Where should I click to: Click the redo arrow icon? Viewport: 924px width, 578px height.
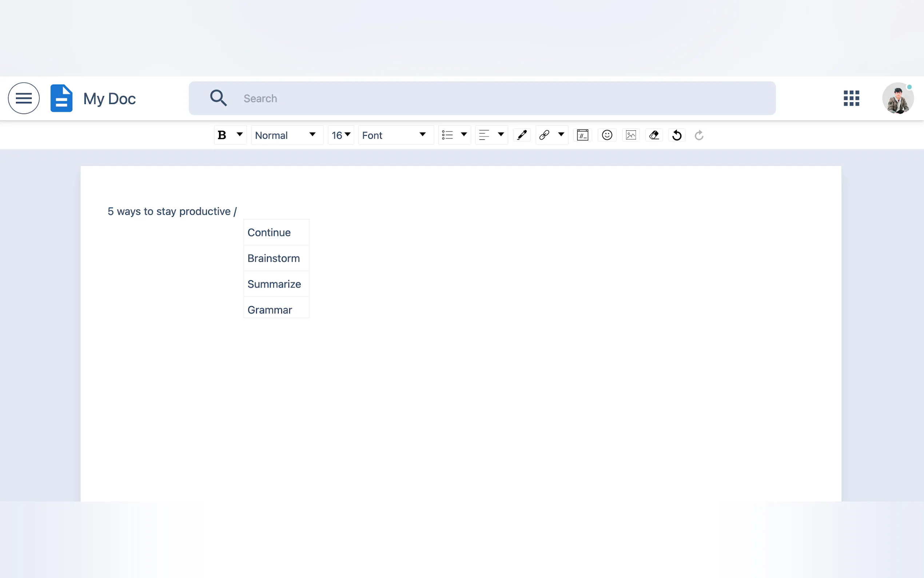click(x=699, y=135)
